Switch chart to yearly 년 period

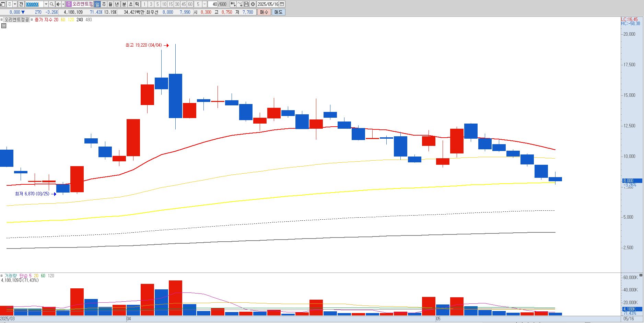point(117,4)
